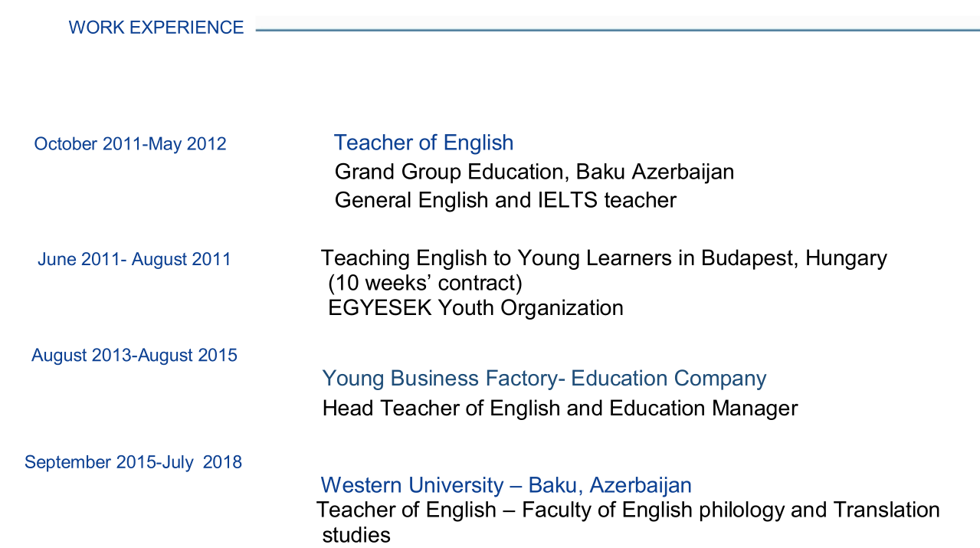This screenshot has width=980, height=548.
Task: Click the Grand Group Education line
Action: coord(534,171)
